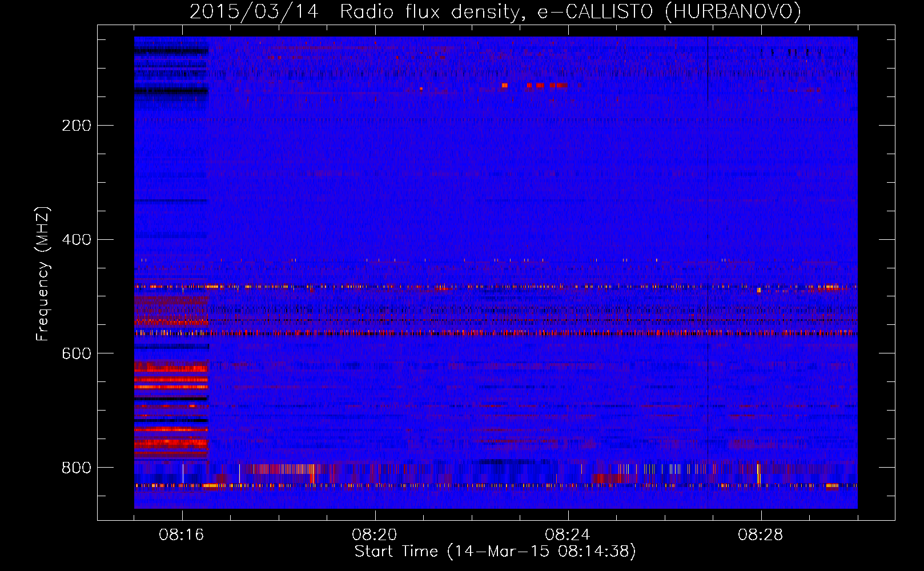924x571 pixels.
Task: Click the 08:20 time tick label
Action: 375,535
